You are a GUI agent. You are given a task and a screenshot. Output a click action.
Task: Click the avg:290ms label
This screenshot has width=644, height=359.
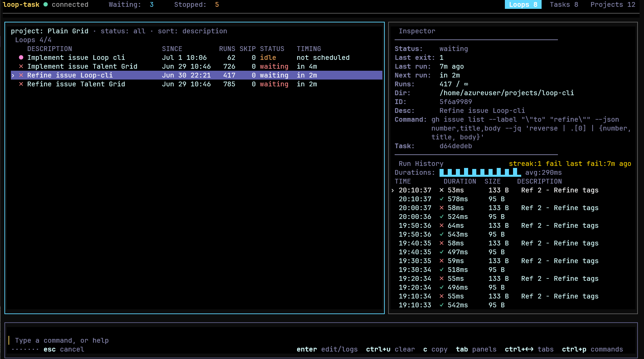(543, 172)
